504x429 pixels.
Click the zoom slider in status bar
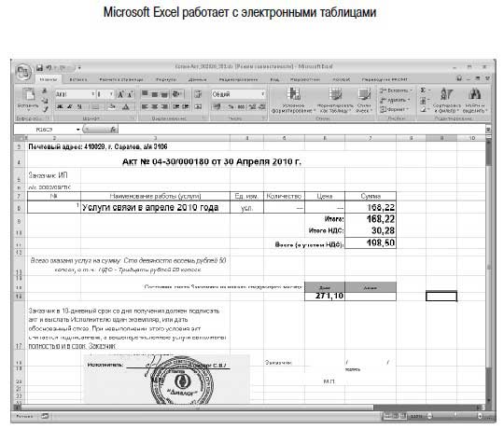455,417
